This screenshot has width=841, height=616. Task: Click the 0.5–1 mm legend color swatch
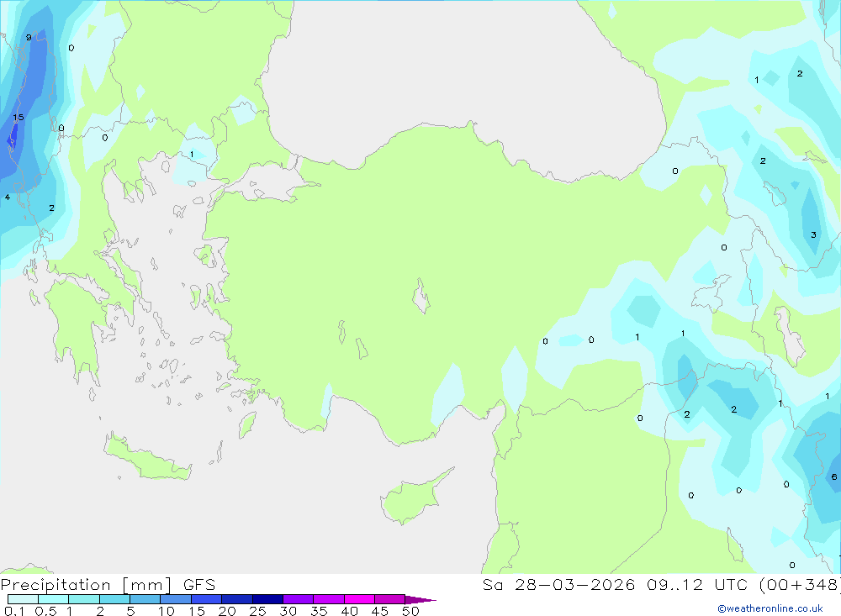(54, 599)
